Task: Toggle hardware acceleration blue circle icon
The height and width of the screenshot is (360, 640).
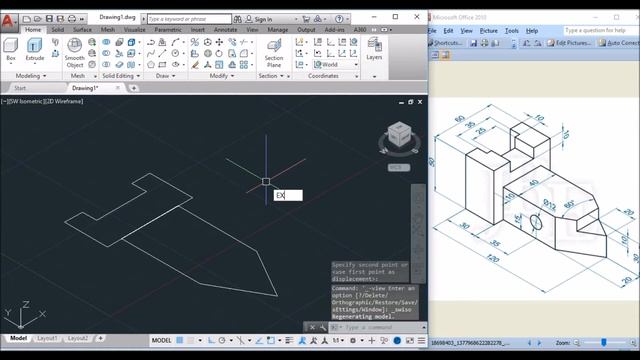Action: 397,340
